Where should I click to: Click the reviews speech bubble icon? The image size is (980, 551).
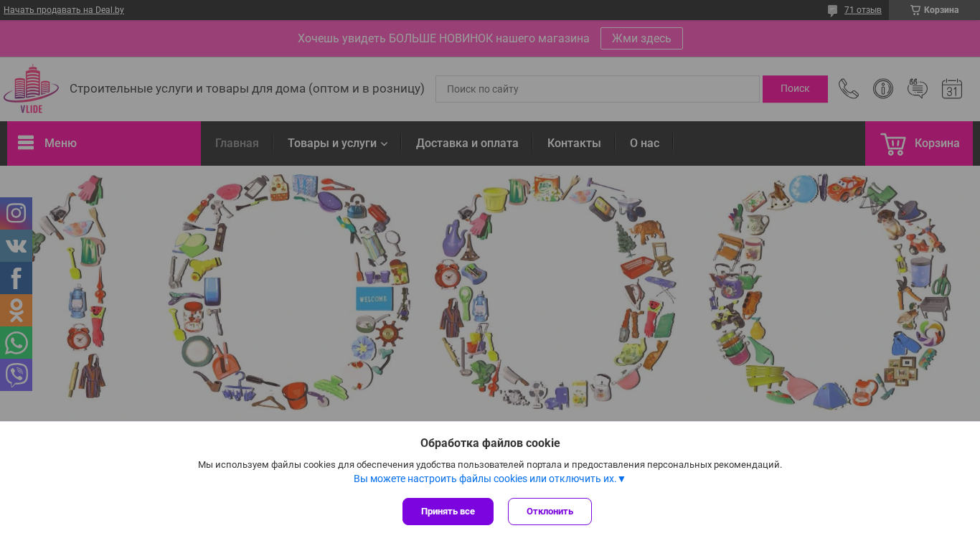[x=832, y=11]
